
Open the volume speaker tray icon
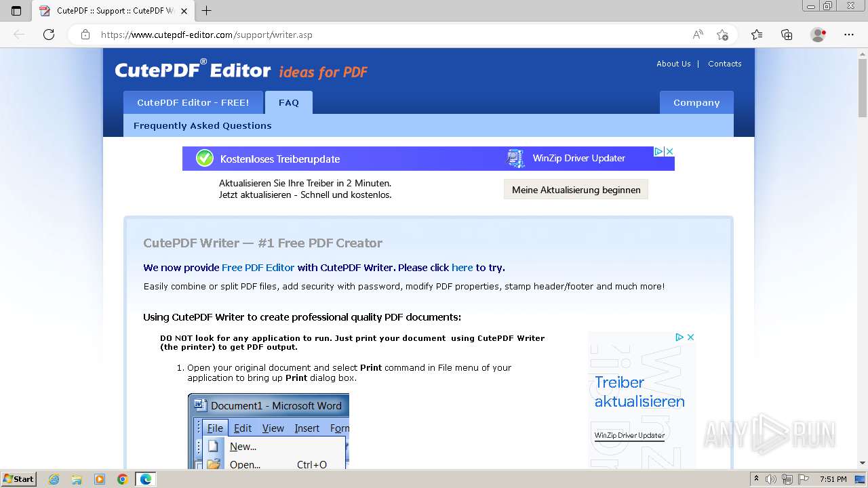(x=771, y=479)
